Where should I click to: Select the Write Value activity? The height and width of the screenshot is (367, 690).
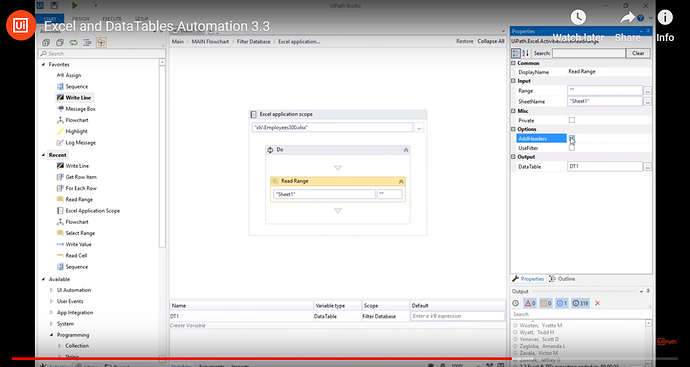74,244
